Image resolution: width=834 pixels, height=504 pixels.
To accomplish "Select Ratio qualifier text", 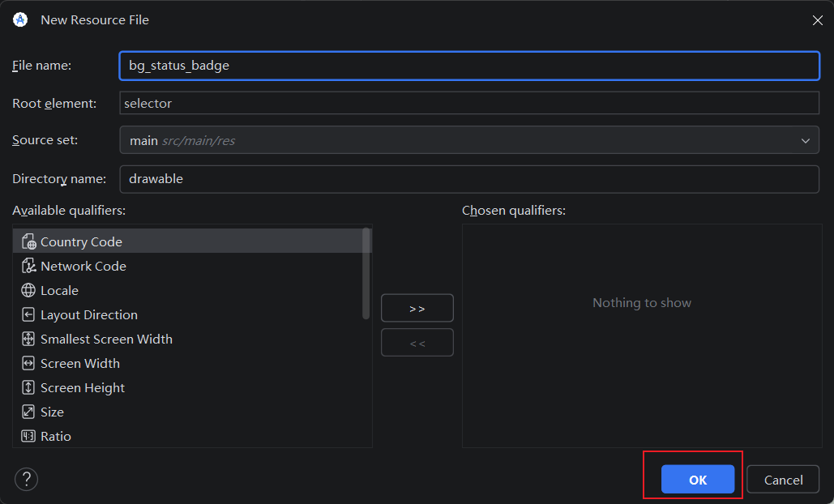I will (x=56, y=437).
